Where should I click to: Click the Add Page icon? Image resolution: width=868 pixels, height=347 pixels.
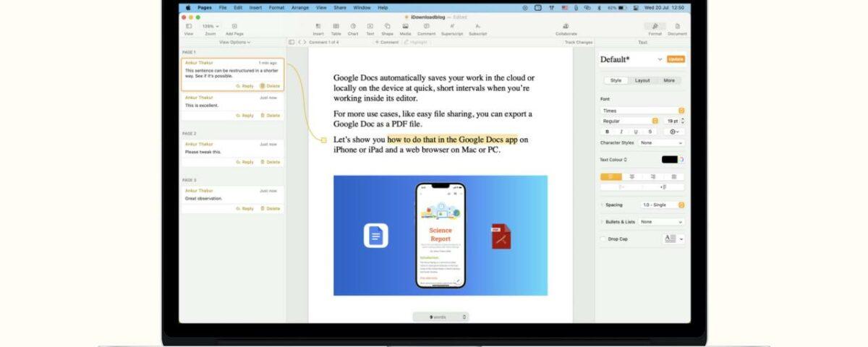click(234, 26)
